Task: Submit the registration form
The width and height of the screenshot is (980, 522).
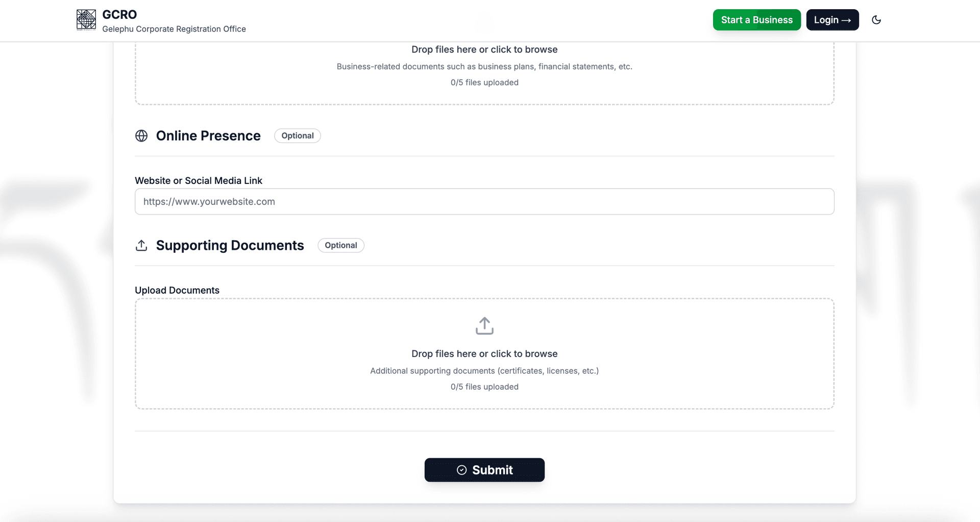Action: 484,470
